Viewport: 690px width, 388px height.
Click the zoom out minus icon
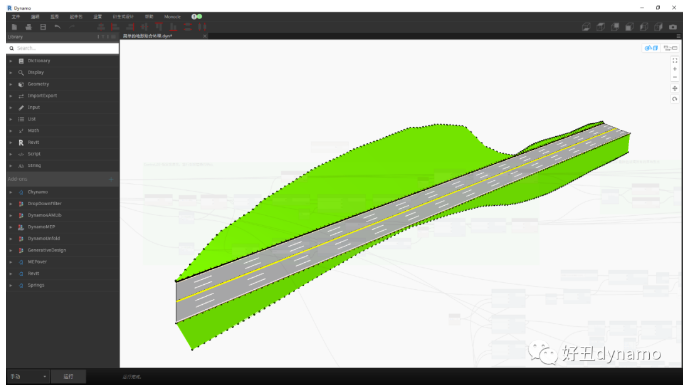click(675, 77)
